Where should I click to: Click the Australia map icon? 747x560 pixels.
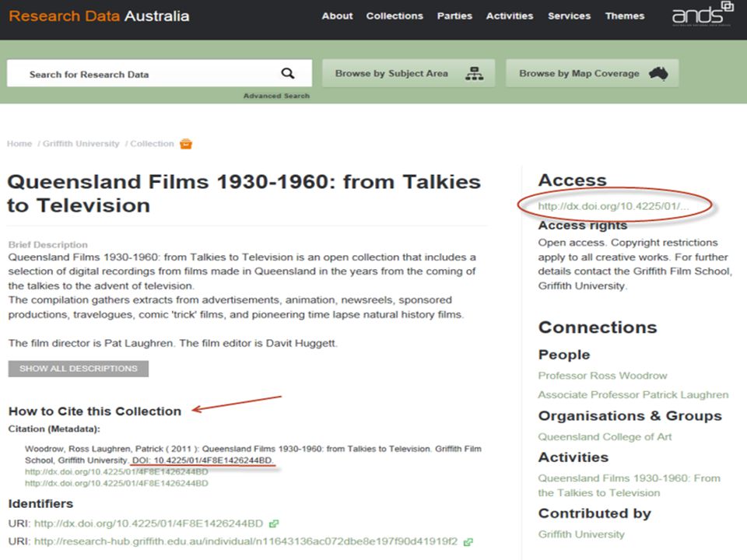(x=658, y=73)
